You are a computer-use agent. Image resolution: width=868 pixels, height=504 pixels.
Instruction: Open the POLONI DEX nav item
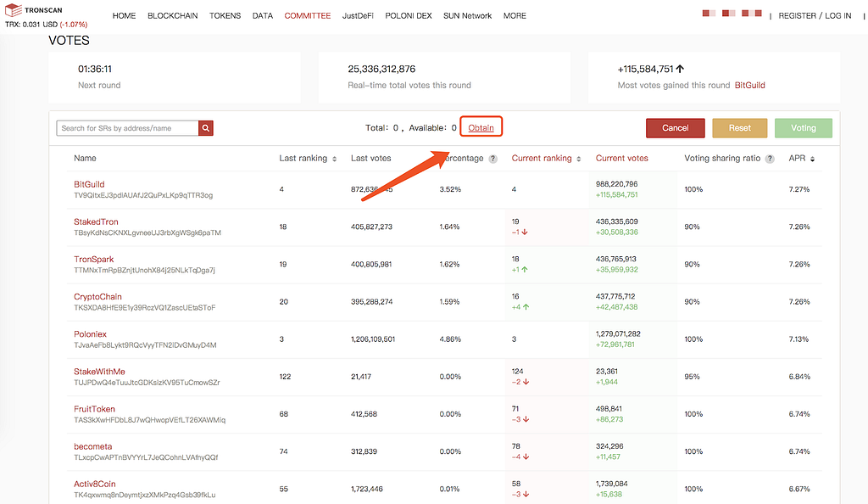click(x=409, y=15)
